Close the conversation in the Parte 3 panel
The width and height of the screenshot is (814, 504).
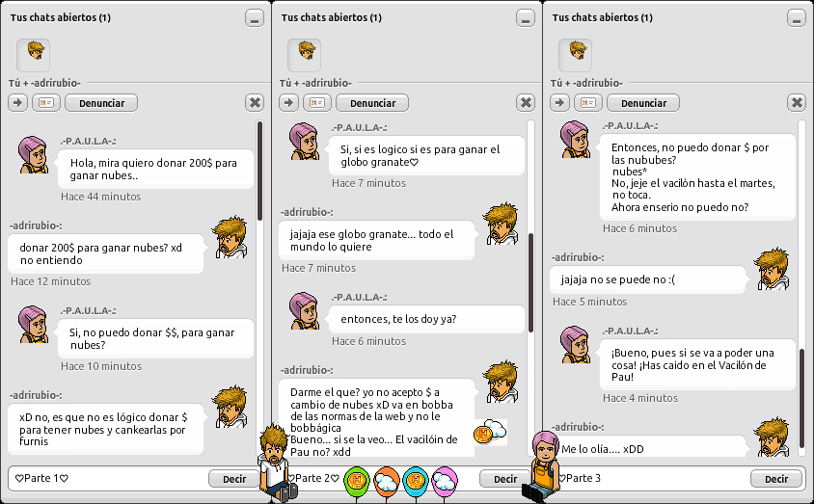[797, 103]
